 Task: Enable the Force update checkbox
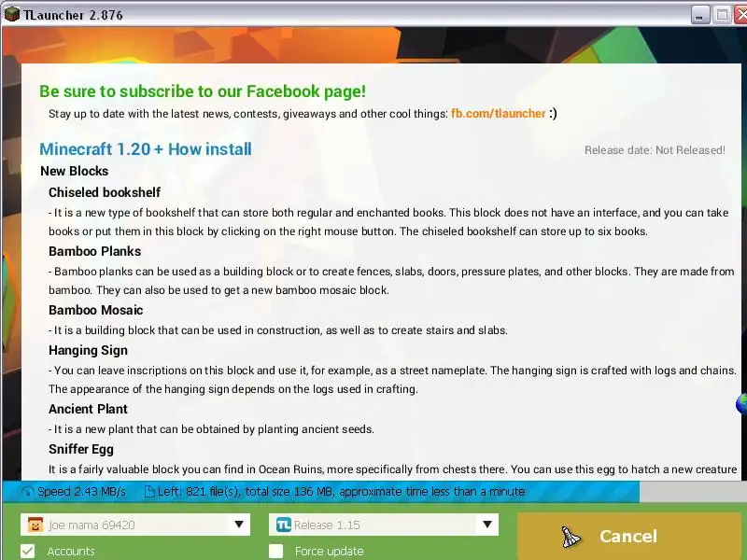click(x=275, y=552)
